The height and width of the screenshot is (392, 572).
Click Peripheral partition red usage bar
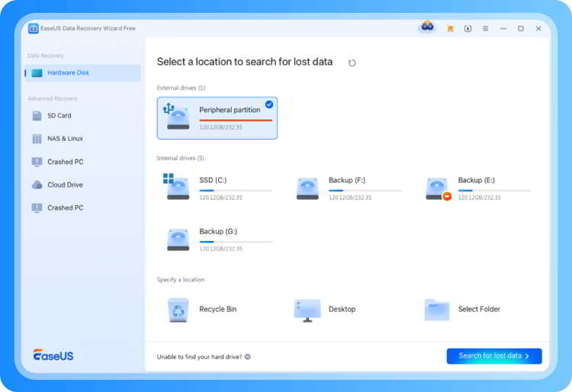click(235, 120)
